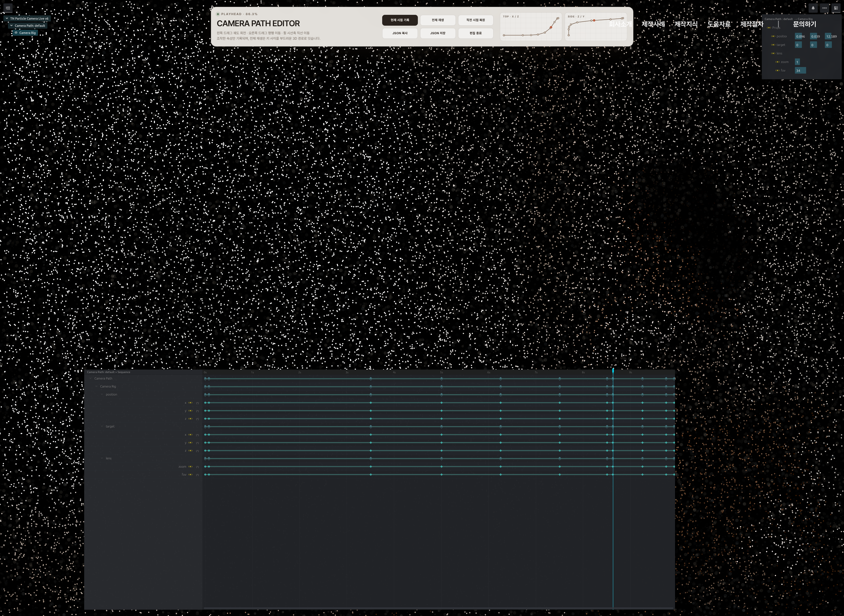The image size is (844, 616).
Task: Click keyframe diamond icon for fov track
Action: pos(190,474)
